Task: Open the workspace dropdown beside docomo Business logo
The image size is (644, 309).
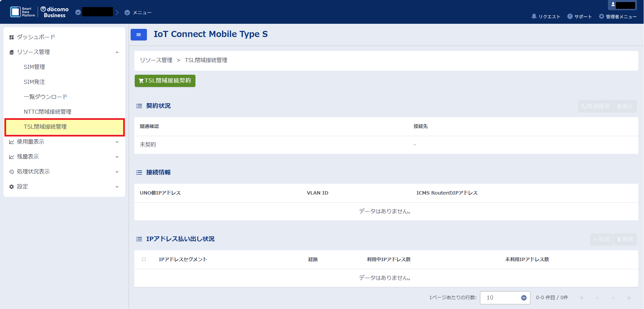Action: [78, 12]
